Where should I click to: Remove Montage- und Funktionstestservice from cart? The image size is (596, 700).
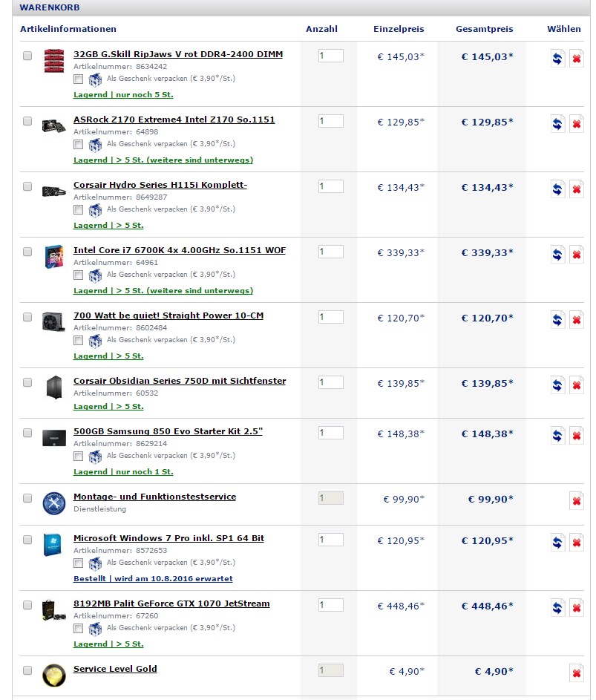tap(577, 501)
